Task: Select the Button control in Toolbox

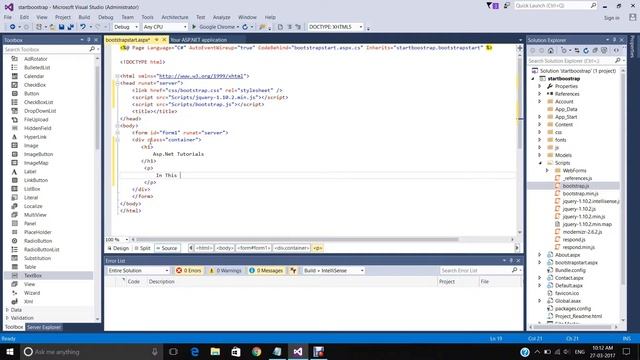Action: (x=31, y=93)
